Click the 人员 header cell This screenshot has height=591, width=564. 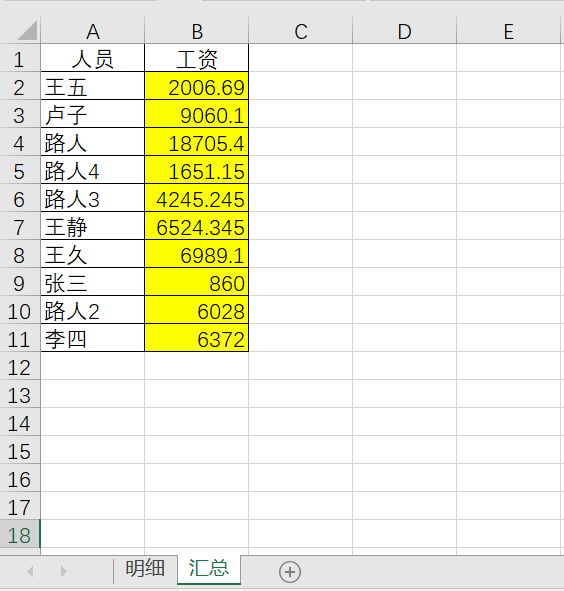coord(93,58)
